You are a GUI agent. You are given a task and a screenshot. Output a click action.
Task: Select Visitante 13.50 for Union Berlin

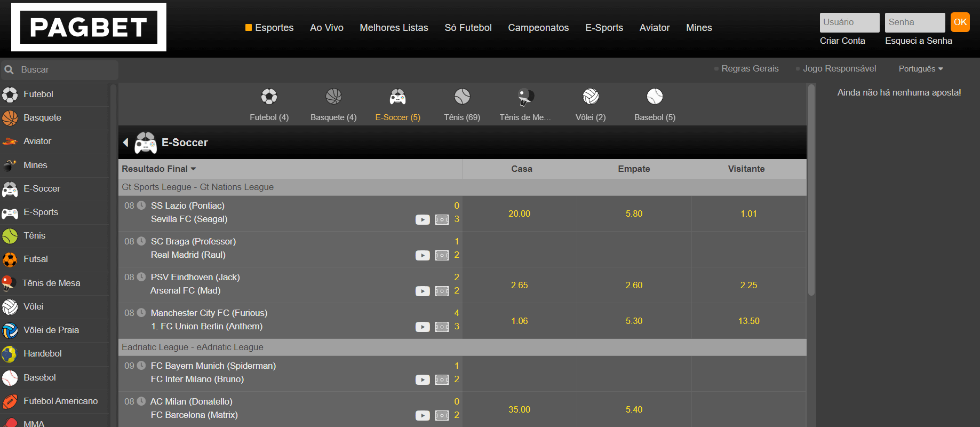[748, 321]
